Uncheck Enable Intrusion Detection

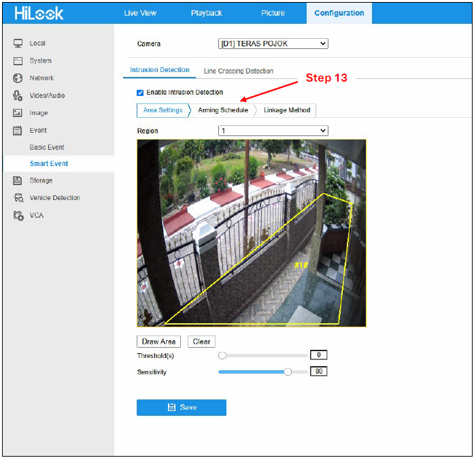pos(140,93)
